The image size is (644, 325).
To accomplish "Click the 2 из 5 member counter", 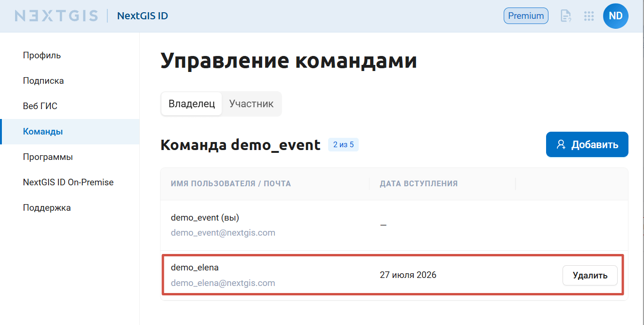I will coord(343,145).
